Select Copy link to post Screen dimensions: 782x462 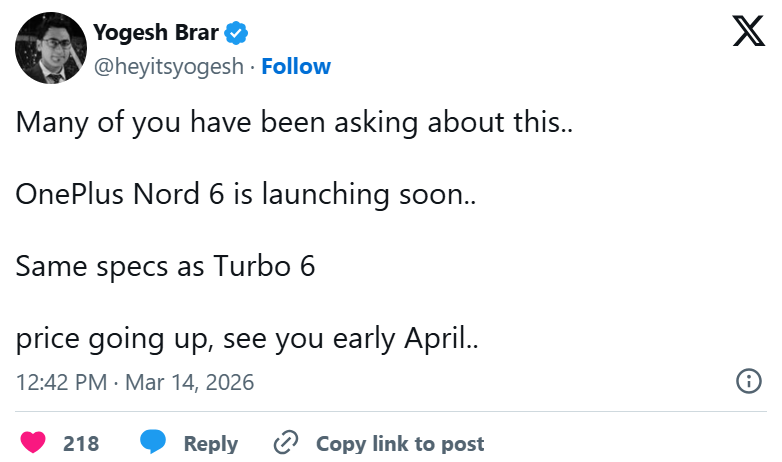(x=400, y=443)
